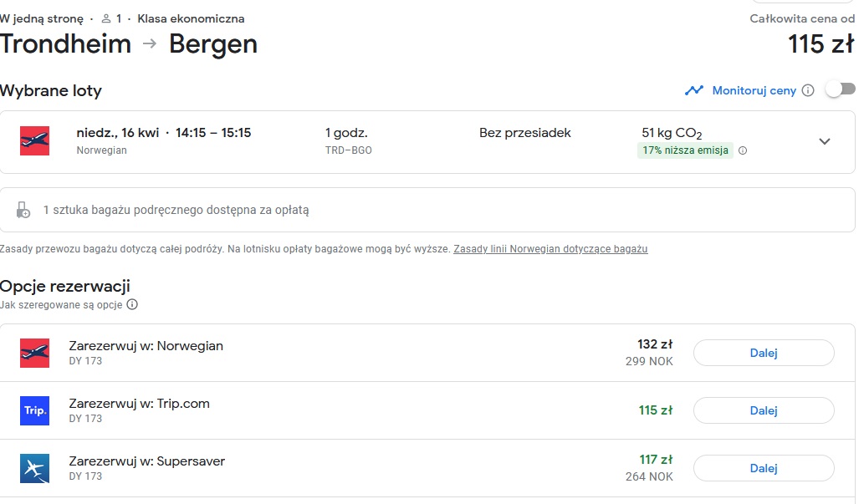Click the Supersaver logo icon
The height and width of the screenshot is (504, 864).
click(x=35, y=469)
